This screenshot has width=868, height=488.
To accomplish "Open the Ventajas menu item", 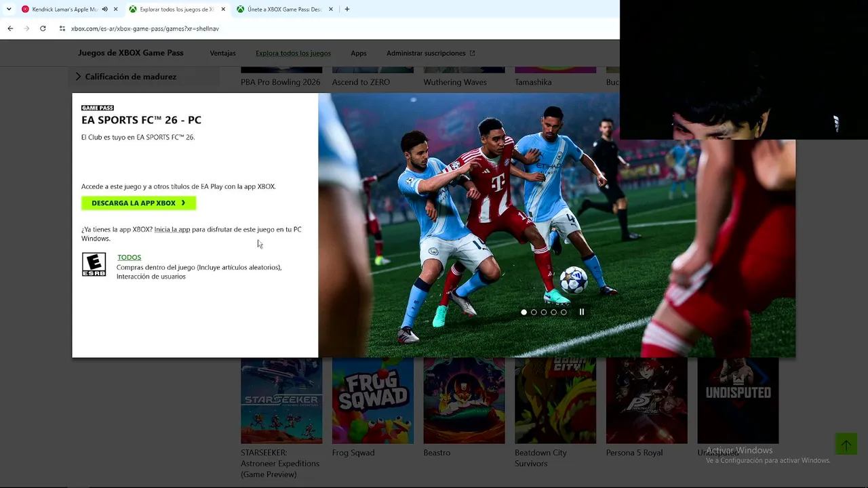I will (223, 54).
